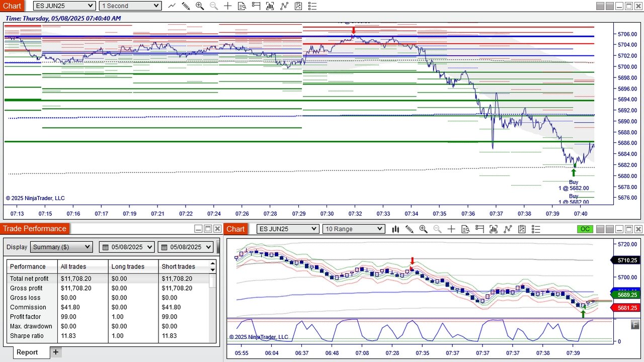Click clipboard-style icon in 10 Range chart toolbar
Viewport: 644px width, 362px height.
point(522,229)
